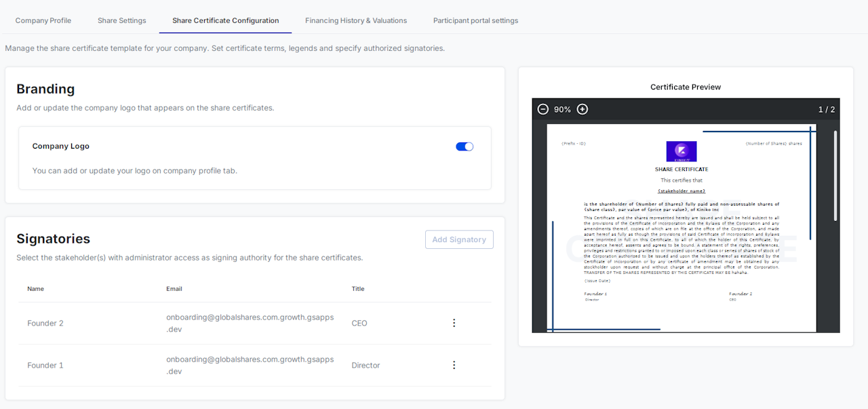Click the Title column header
The width and height of the screenshot is (868, 409).
pyautogui.click(x=358, y=289)
